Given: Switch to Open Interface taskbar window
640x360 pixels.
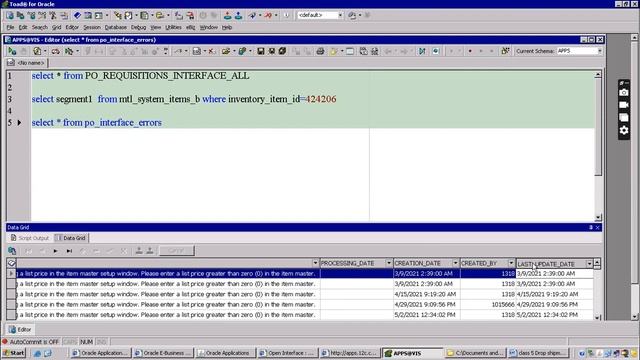Looking at the screenshot, I should (x=288, y=353).
